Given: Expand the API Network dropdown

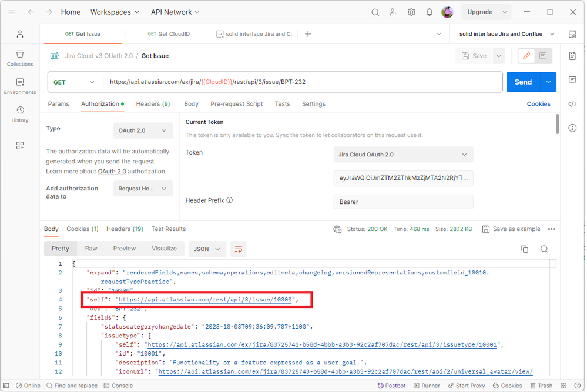Looking at the screenshot, I should (x=175, y=12).
